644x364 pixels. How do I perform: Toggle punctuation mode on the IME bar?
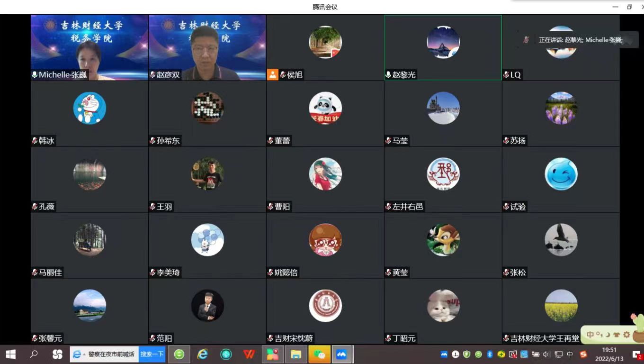(x=599, y=335)
